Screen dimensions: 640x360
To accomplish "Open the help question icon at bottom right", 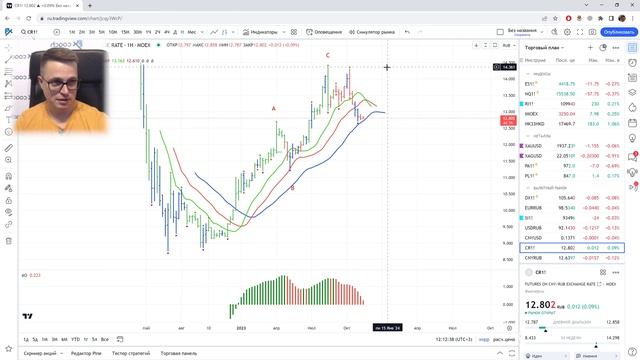I will (632, 351).
